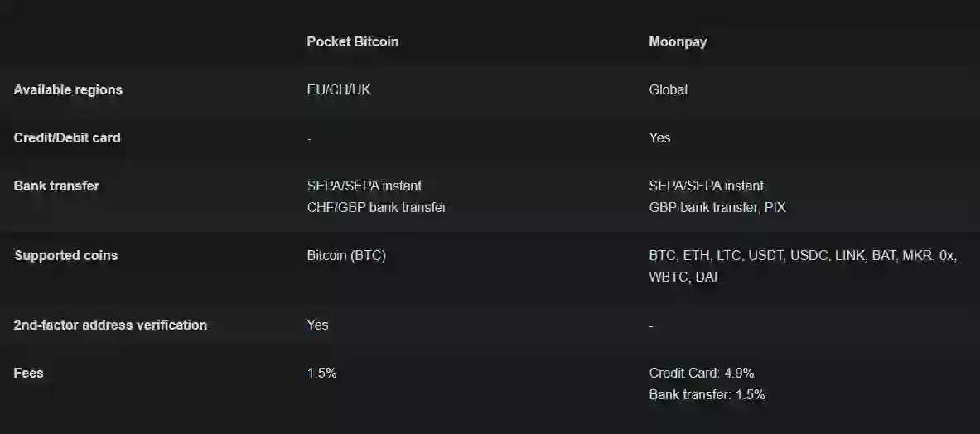
Task: Click the EU/CH/UK regions cell
Action: [x=339, y=89]
